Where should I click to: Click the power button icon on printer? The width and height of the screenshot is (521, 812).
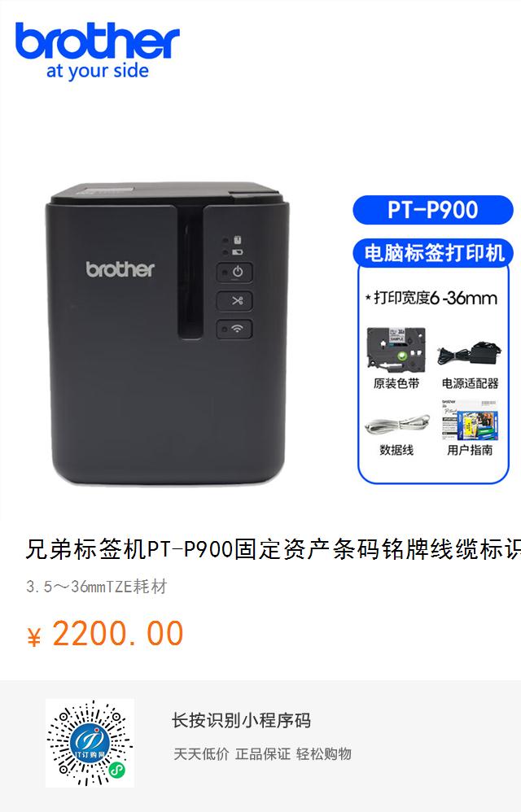point(234,273)
